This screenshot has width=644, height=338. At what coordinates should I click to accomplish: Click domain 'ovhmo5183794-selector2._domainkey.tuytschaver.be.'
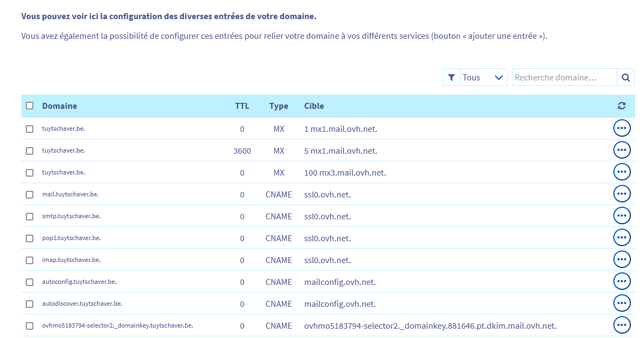click(x=117, y=326)
